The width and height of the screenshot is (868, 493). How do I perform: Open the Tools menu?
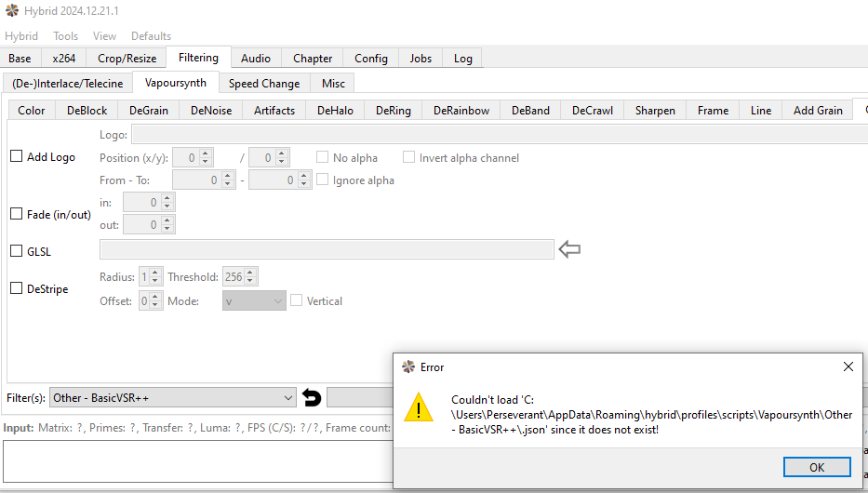[65, 35]
